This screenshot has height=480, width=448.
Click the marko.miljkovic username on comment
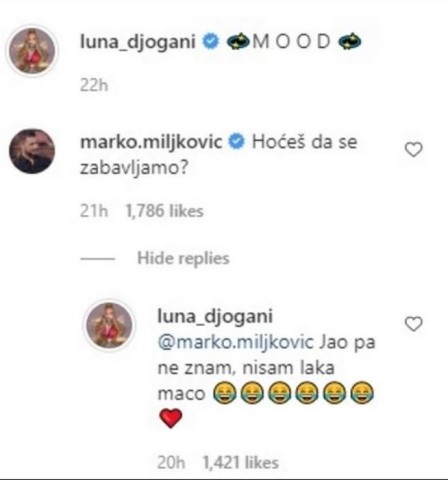click(x=151, y=143)
